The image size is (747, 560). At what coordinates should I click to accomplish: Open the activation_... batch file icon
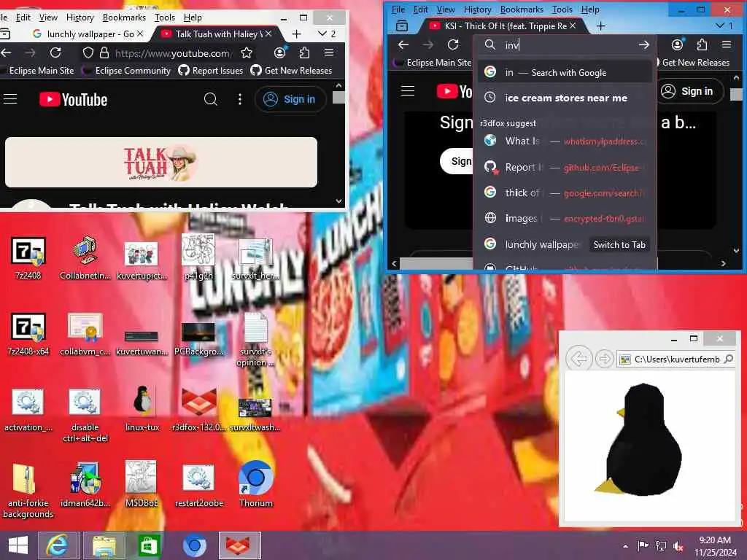pyautogui.click(x=28, y=411)
